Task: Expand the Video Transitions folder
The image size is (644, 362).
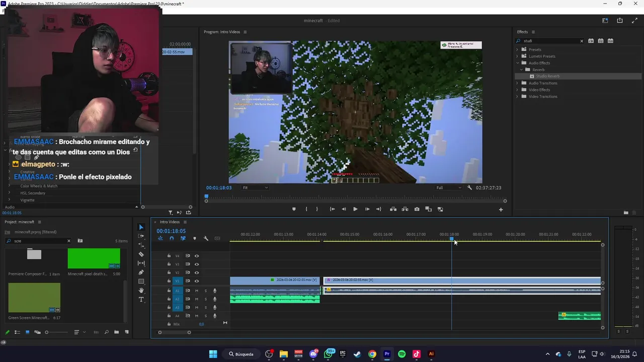Action: coord(517,97)
